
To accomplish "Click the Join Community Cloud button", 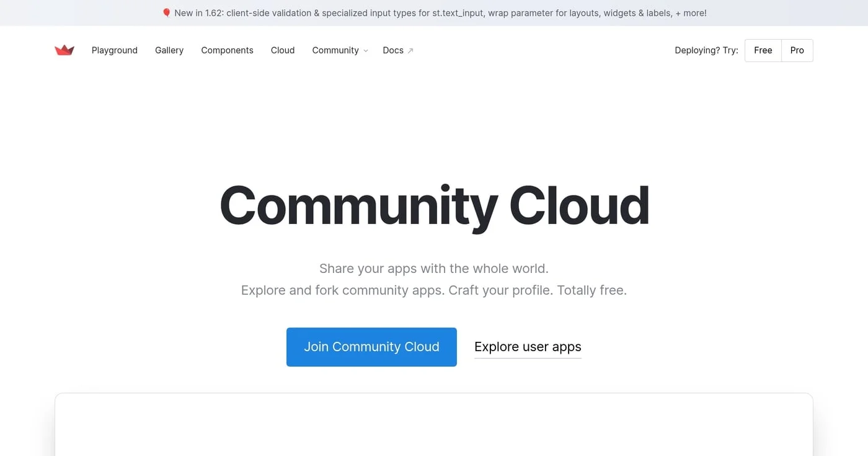I will click(x=371, y=347).
